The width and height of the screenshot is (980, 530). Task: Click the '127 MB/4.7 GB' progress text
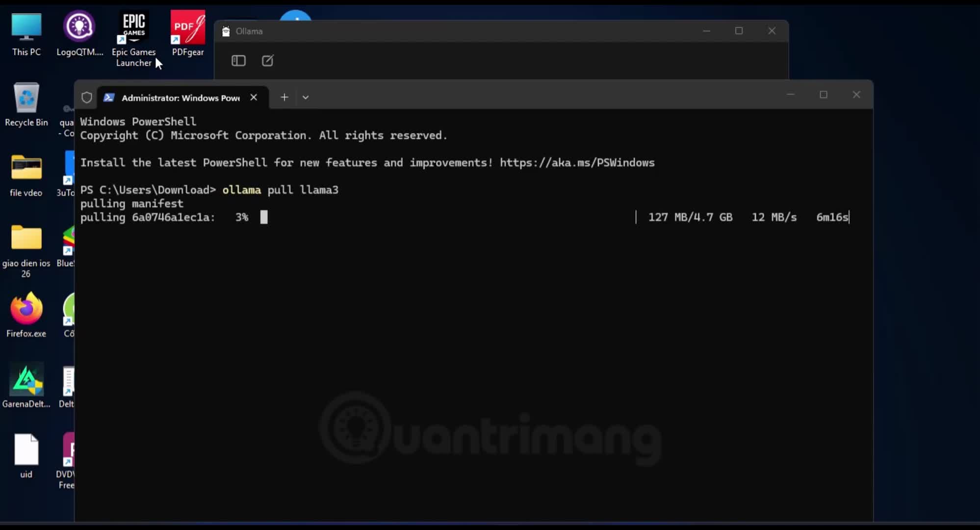point(691,217)
